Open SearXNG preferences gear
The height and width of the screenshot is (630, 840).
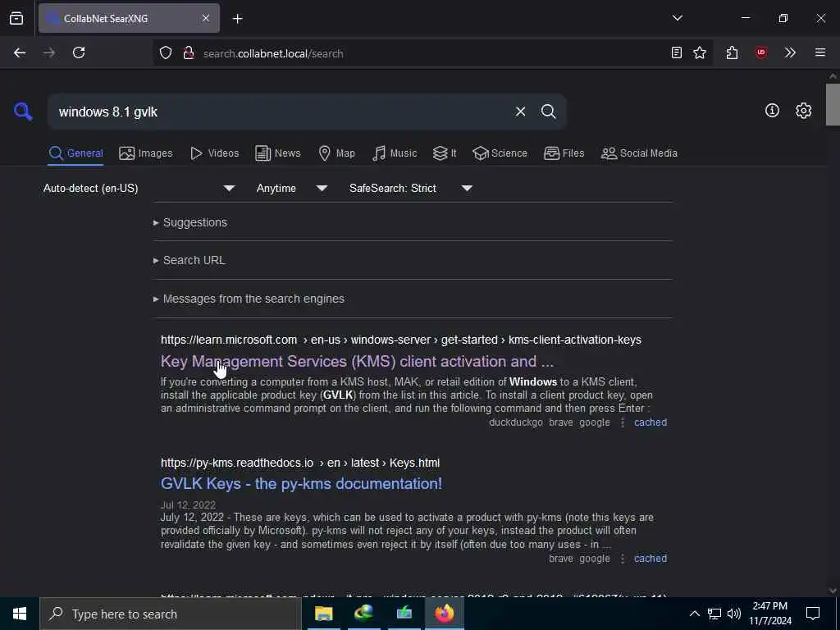click(803, 111)
